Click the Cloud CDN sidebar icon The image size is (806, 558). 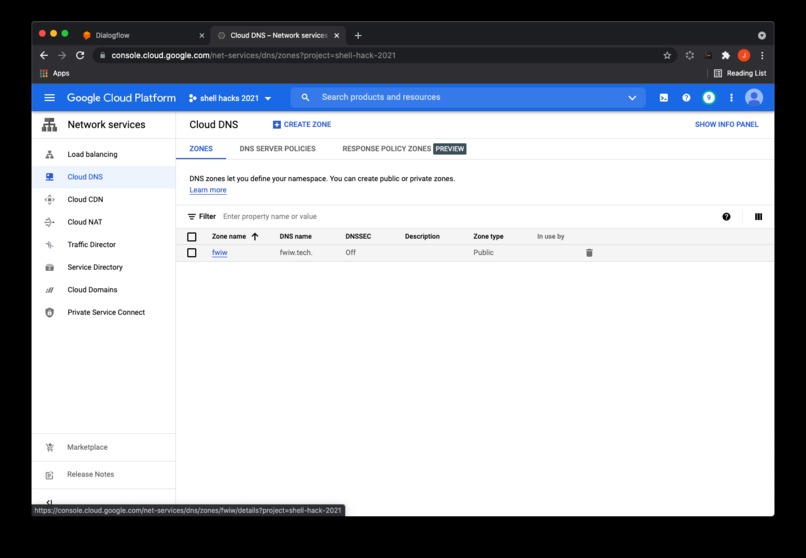point(49,199)
